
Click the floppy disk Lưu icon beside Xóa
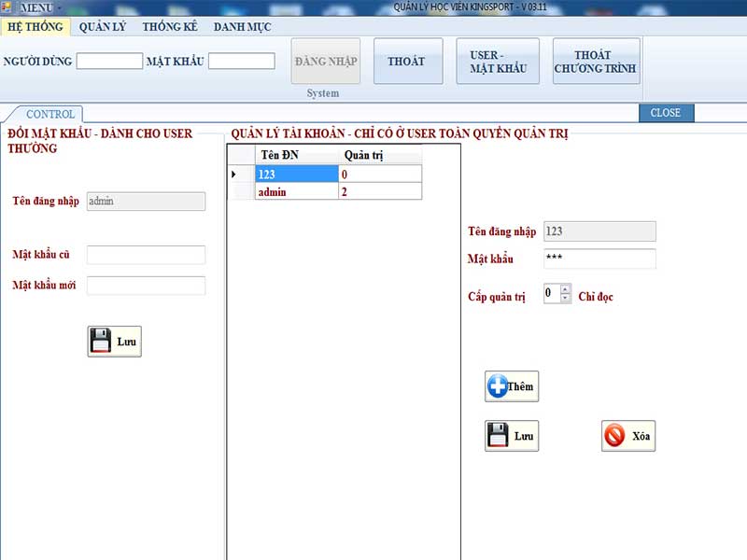498,435
